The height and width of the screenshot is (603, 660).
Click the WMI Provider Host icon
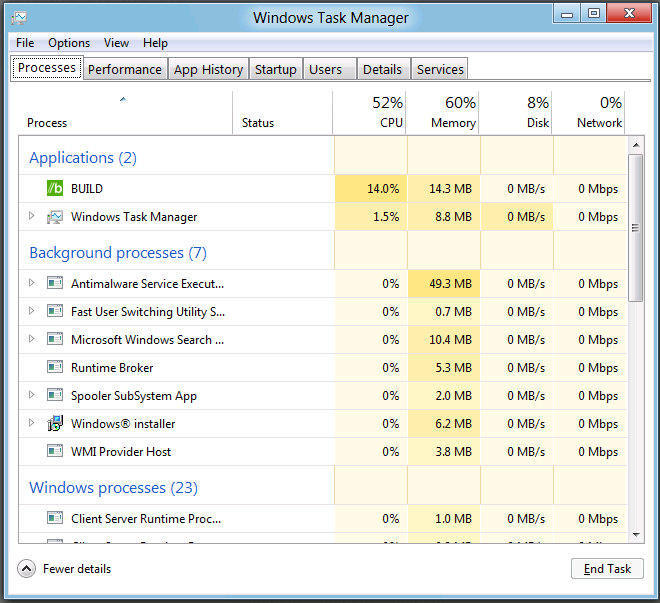(x=55, y=451)
